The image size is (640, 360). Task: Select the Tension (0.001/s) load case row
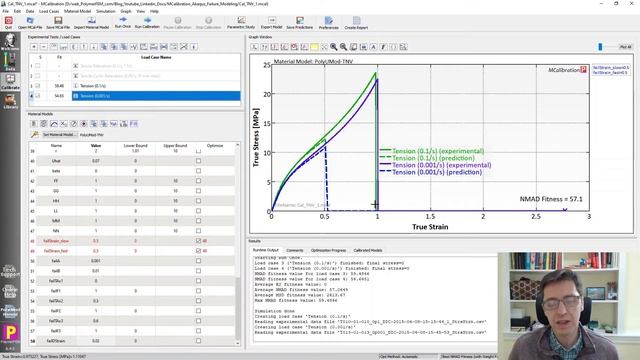pos(156,96)
